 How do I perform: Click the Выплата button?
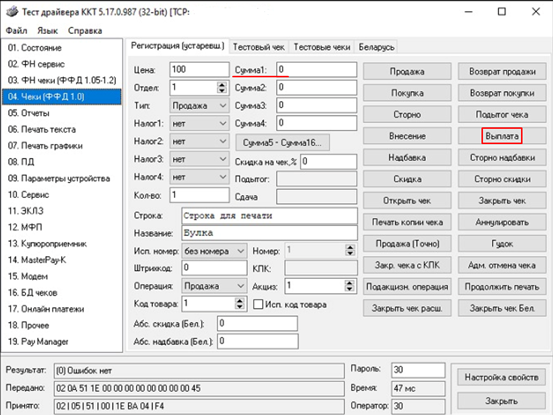point(502,136)
